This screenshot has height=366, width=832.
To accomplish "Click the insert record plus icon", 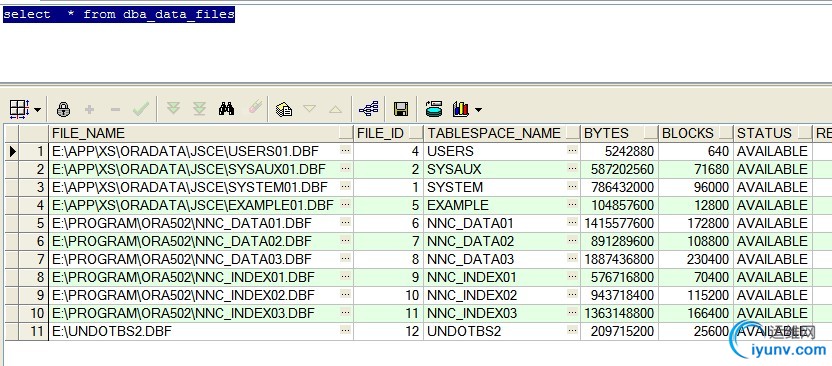I will 89,110.
